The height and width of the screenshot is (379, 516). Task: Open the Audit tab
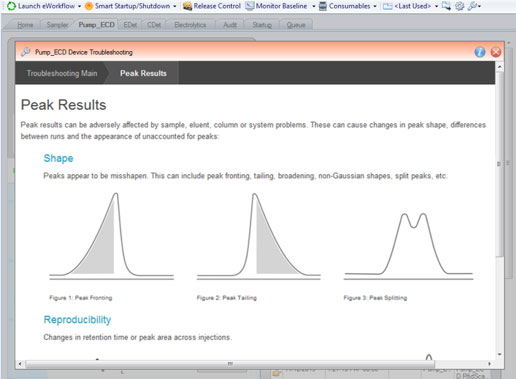tap(230, 25)
